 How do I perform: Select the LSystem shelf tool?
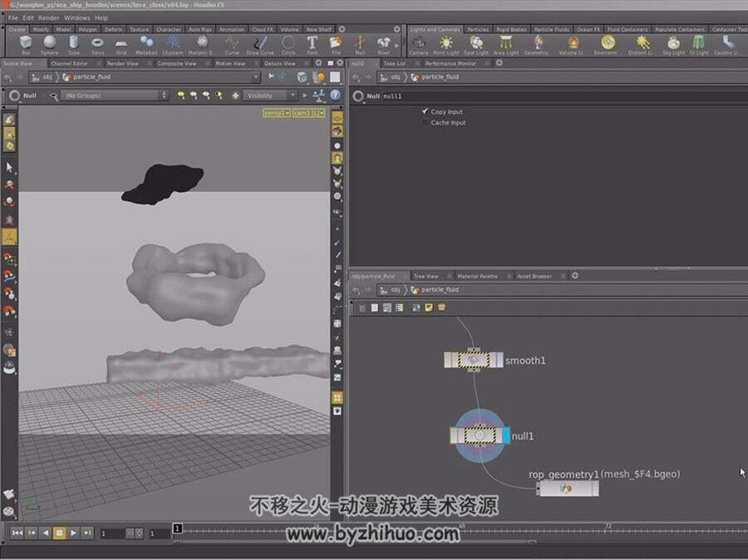click(173, 46)
